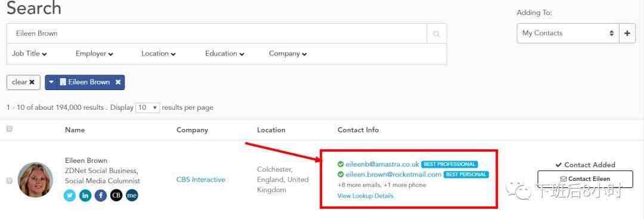Image resolution: width=644 pixels, height=219 pixels.
Task: Expand the Employer filter dropdown
Action: pos(94,54)
